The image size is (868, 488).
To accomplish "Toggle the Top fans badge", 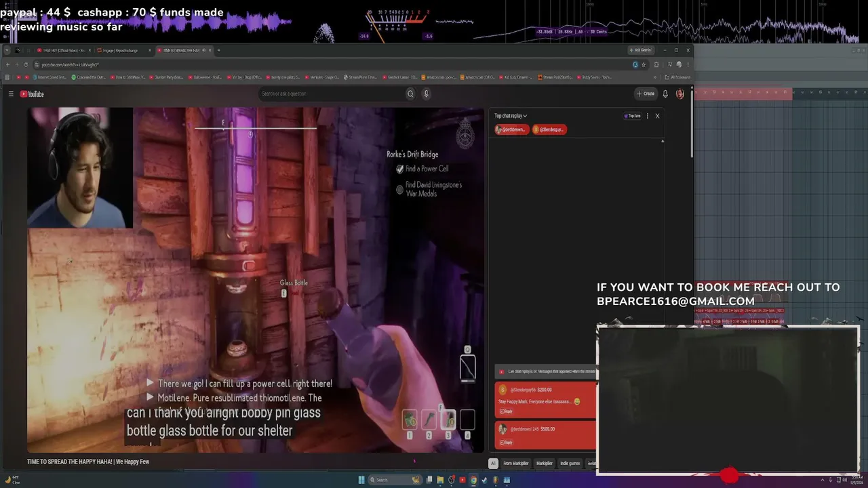I will (x=632, y=116).
